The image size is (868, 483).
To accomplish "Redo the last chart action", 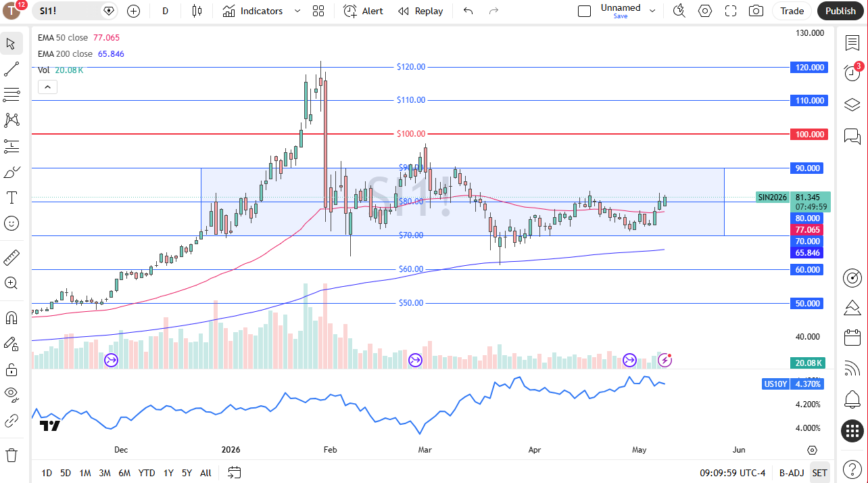I will [493, 11].
